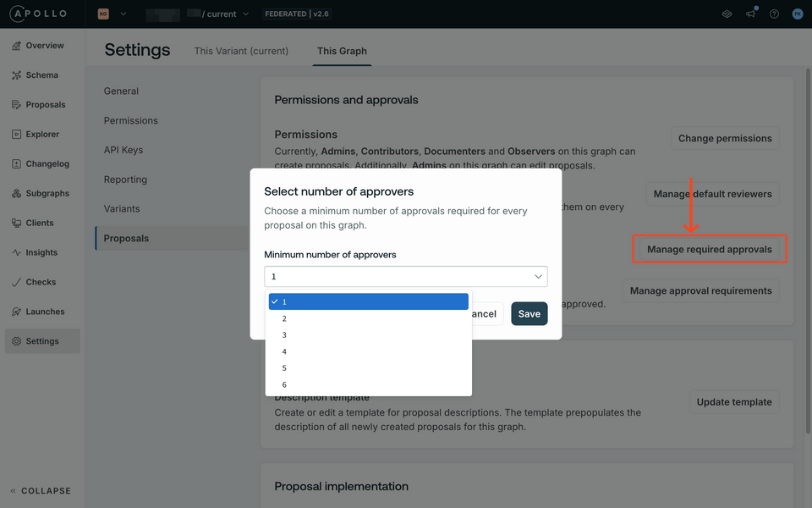Switch to This Graph tab
This screenshot has height=508, width=812.
[342, 51]
